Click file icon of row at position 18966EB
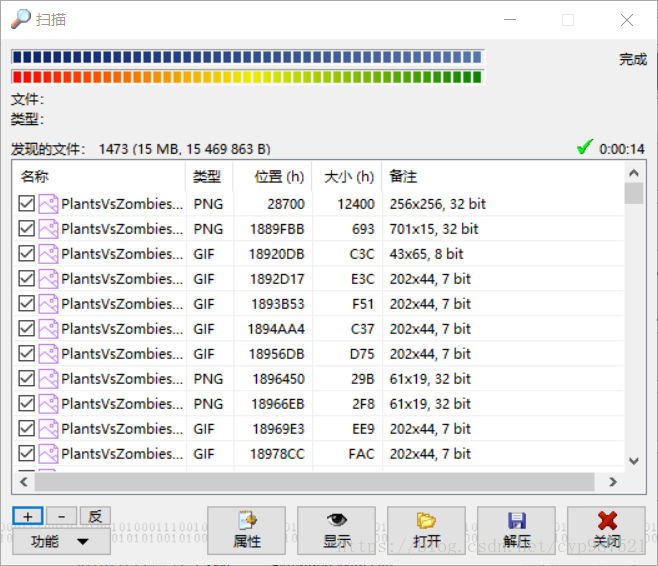 (x=48, y=404)
